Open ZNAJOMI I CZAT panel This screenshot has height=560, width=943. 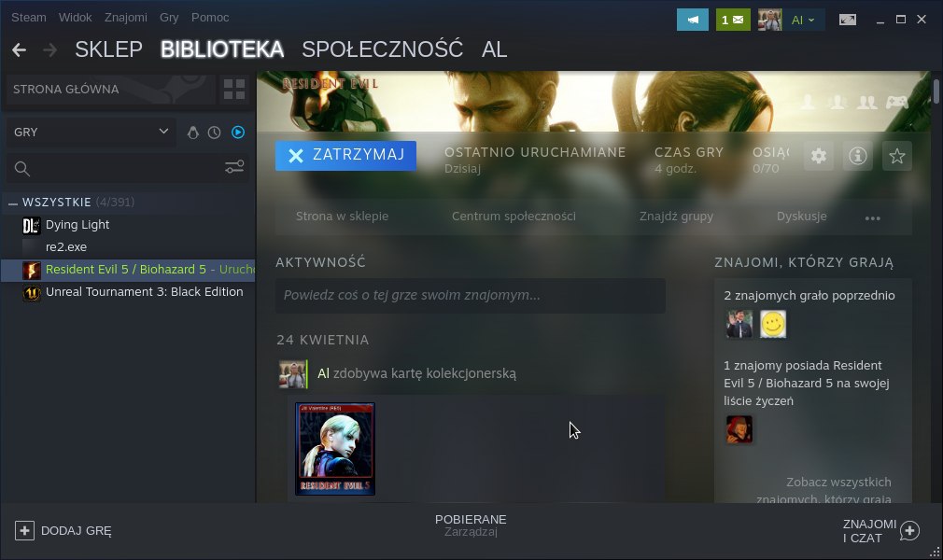point(869,531)
